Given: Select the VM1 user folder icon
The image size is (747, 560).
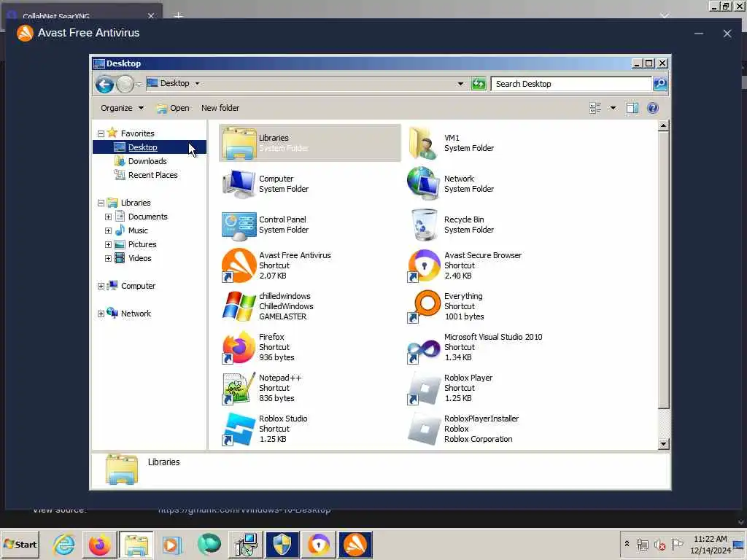Looking at the screenshot, I should pyautogui.click(x=424, y=143).
